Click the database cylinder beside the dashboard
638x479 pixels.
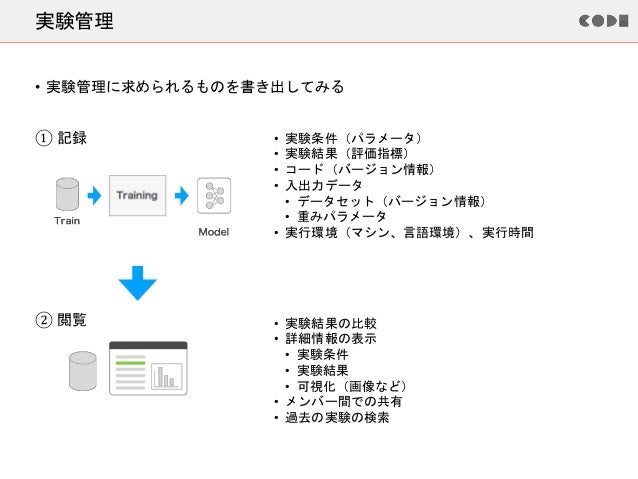[83, 371]
